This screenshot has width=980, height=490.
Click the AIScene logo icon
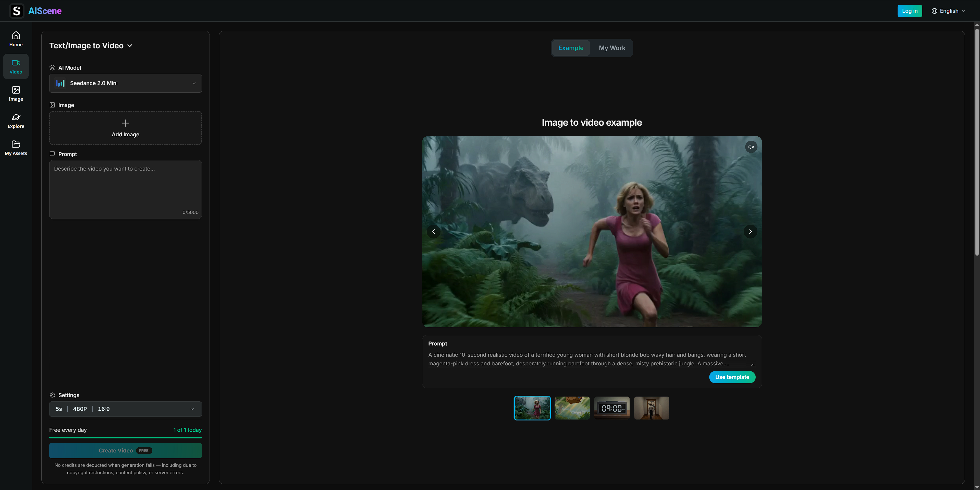(16, 11)
